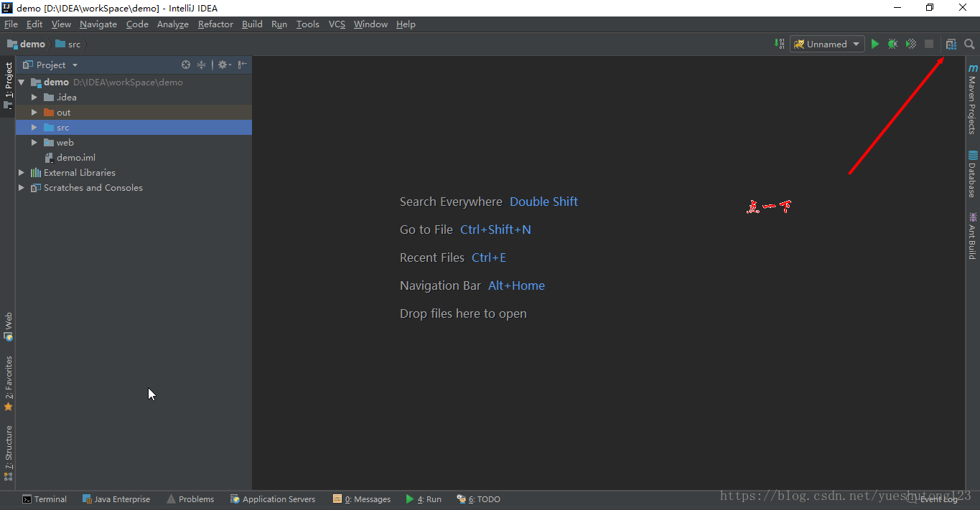This screenshot has height=510, width=980.
Task: Click the src breadcrumb in navigation bar
Action: coord(67,44)
